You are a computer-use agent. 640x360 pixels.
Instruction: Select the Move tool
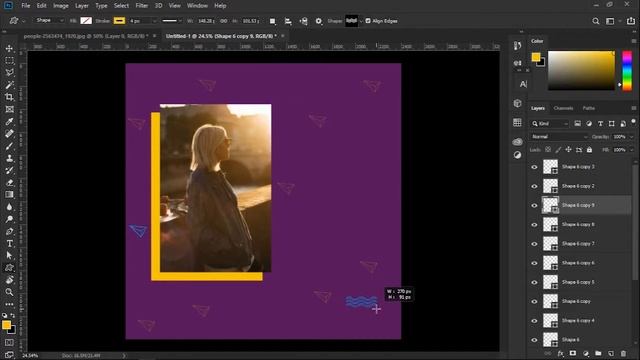pyautogui.click(x=9, y=48)
